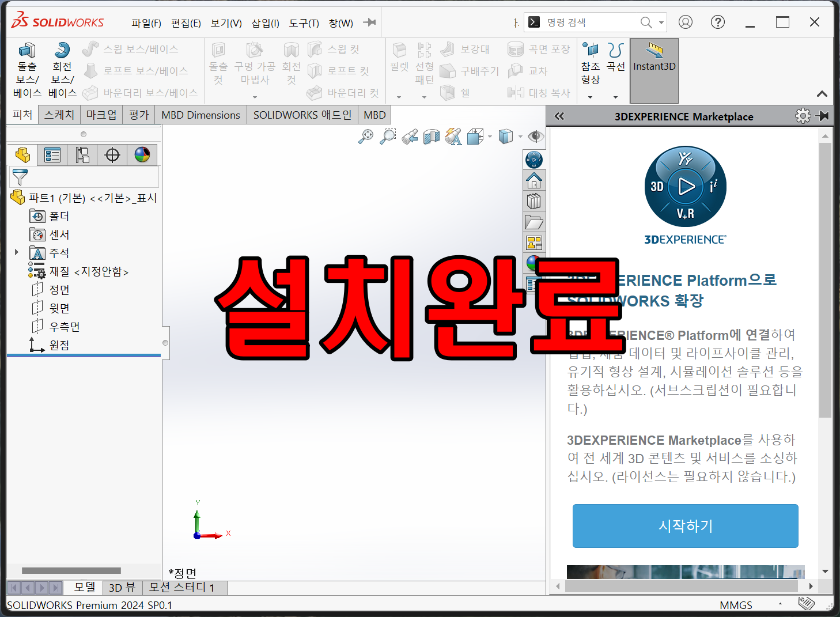Open Reference Geometry (참조 형상) tool

click(x=590, y=63)
